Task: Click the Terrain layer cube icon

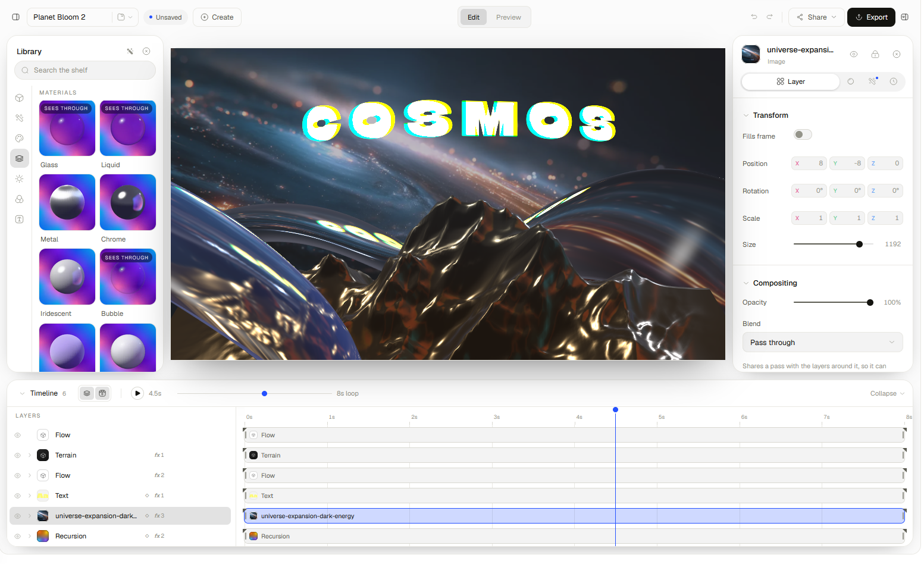Action: (x=43, y=456)
